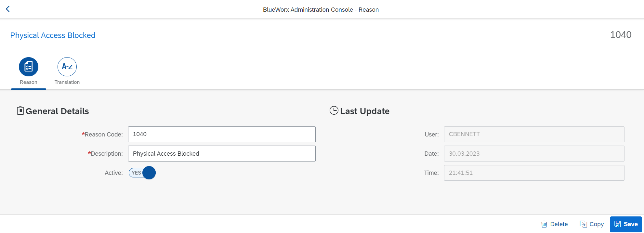Focus the Reason Code input field

point(222,134)
